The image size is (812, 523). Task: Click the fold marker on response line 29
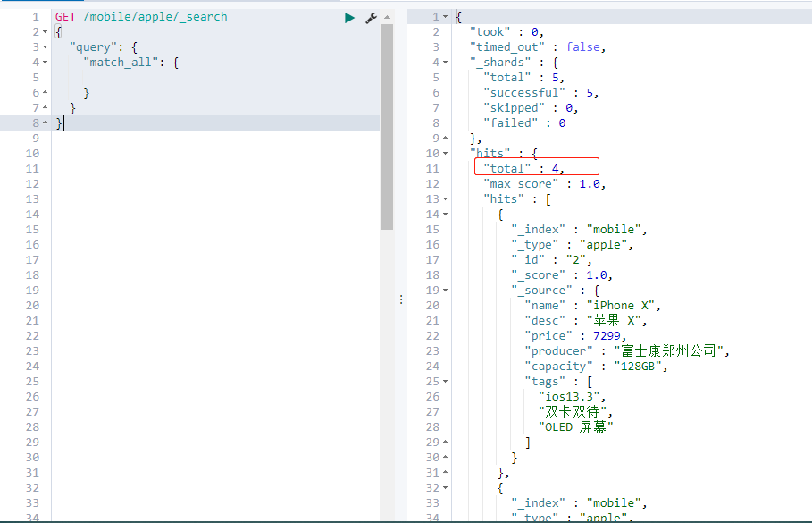pyautogui.click(x=446, y=443)
